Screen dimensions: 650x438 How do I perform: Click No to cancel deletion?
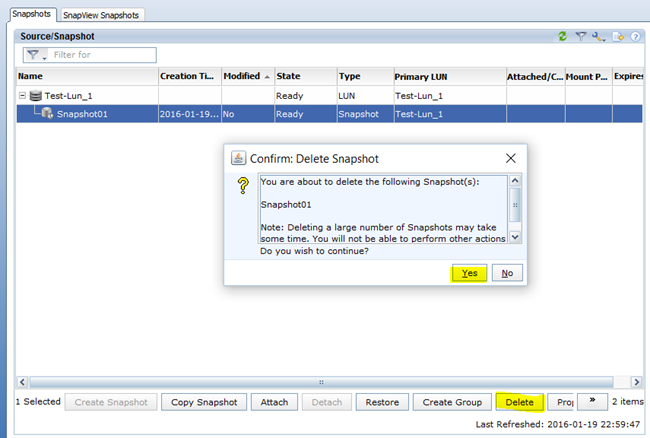(x=507, y=273)
